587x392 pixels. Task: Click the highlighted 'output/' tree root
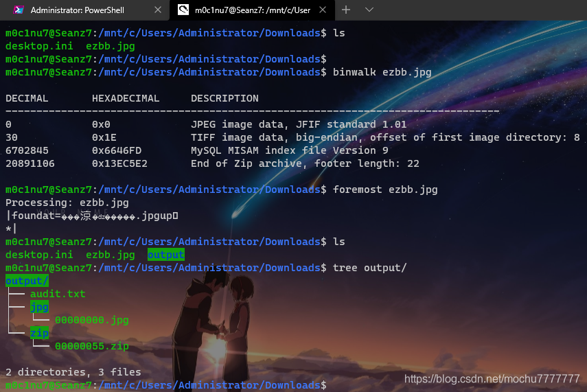(27, 281)
